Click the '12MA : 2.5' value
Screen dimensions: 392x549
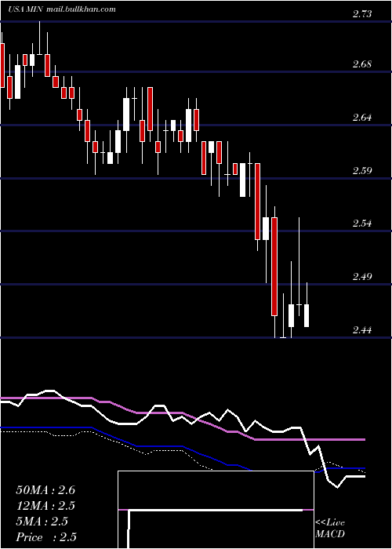45,506
